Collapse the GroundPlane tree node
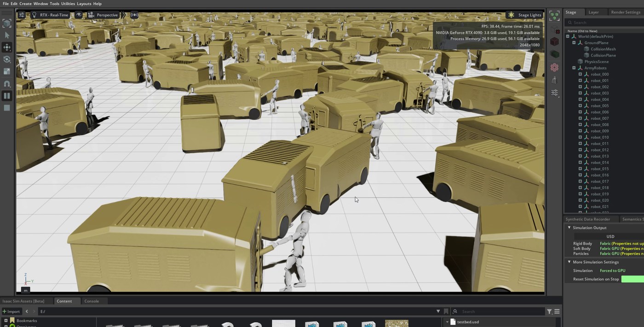644x327 pixels. click(574, 43)
